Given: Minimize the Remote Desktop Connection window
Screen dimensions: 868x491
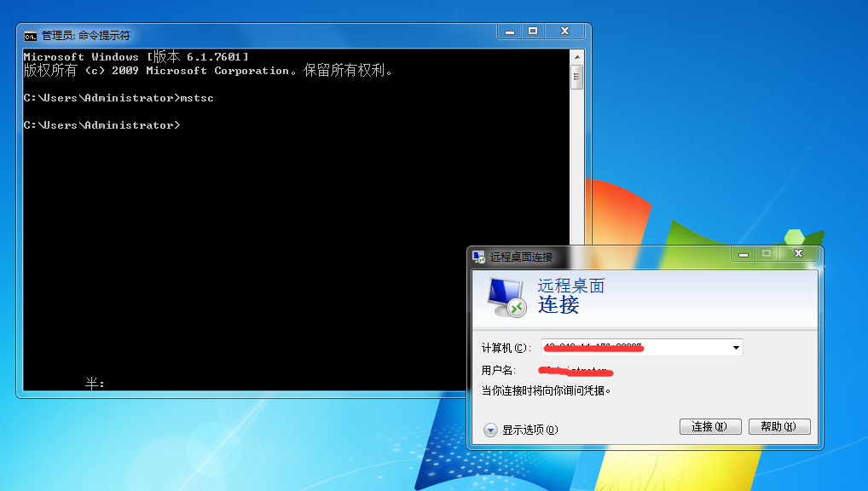Looking at the screenshot, I should (744, 254).
